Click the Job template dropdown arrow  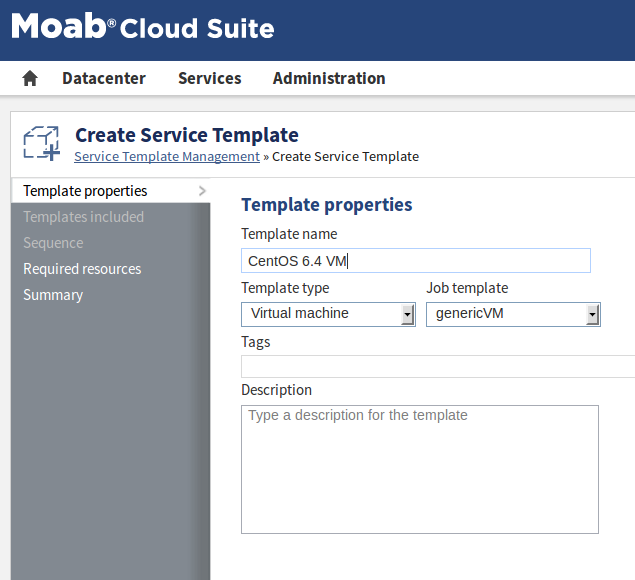pos(592,315)
